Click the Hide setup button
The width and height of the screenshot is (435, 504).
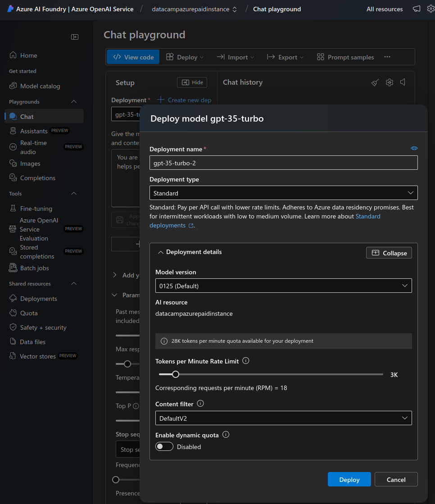(x=192, y=82)
